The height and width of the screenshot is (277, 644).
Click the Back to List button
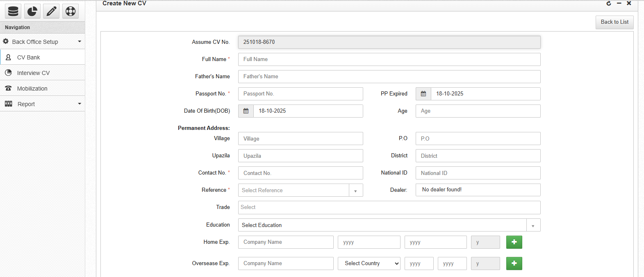[x=614, y=22]
